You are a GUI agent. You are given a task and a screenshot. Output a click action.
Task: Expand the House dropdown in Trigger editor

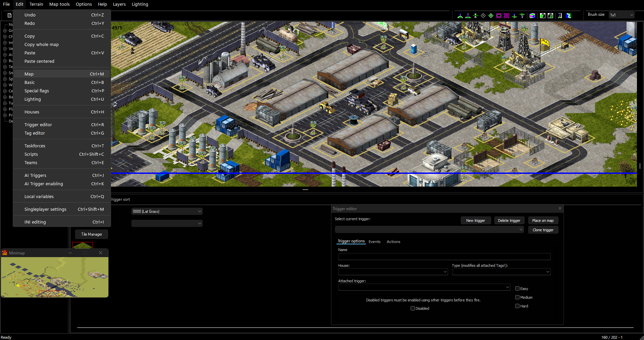[x=393, y=272]
